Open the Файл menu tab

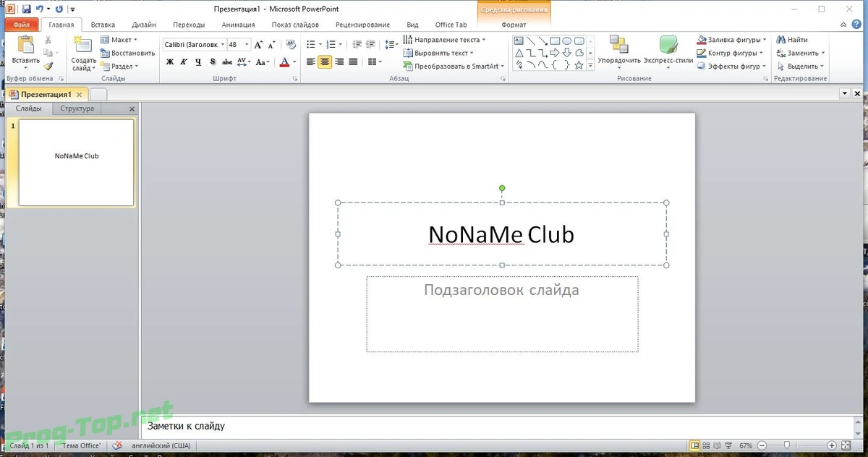coord(22,25)
